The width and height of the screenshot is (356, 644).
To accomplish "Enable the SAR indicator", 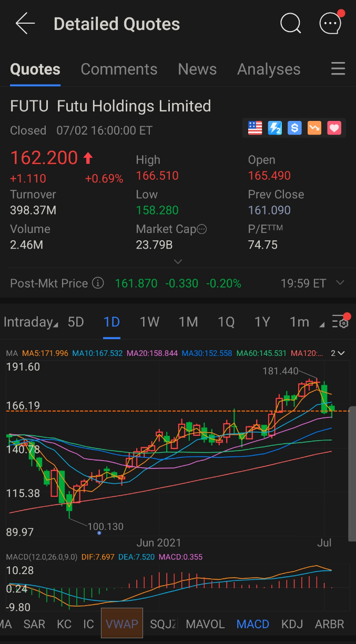I will click(x=34, y=624).
